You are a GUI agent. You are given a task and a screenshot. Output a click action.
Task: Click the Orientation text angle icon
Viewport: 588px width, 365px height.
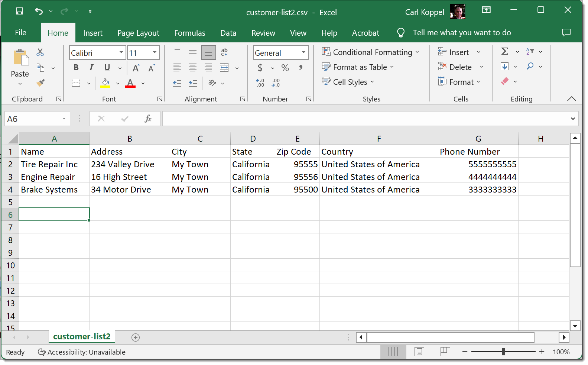[x=212, y=83]
